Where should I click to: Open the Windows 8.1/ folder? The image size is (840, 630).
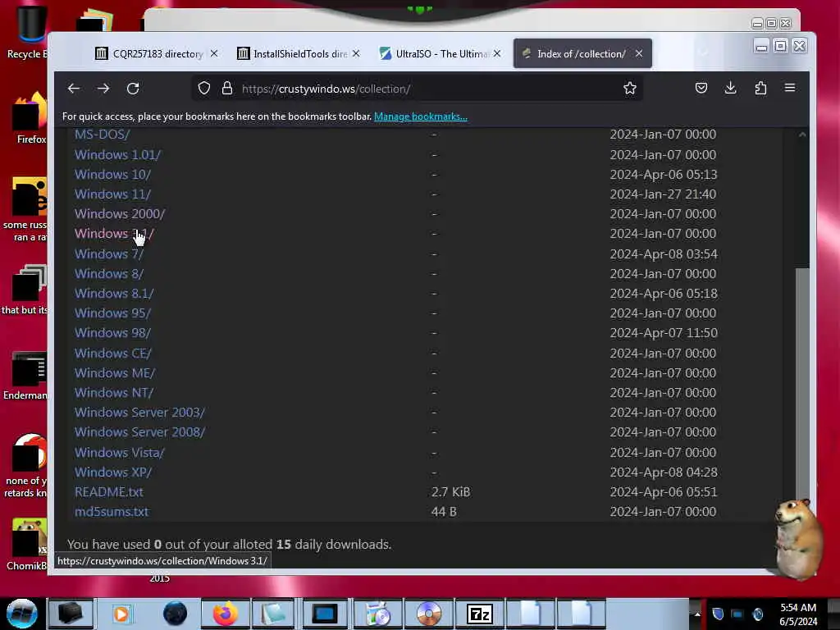pyautogui.click(x=114, y=294)
